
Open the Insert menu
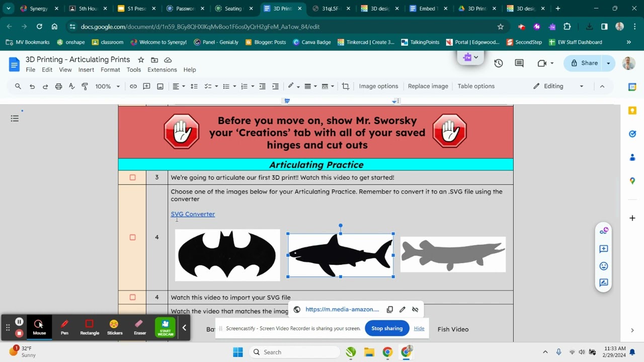coord(86,70)
